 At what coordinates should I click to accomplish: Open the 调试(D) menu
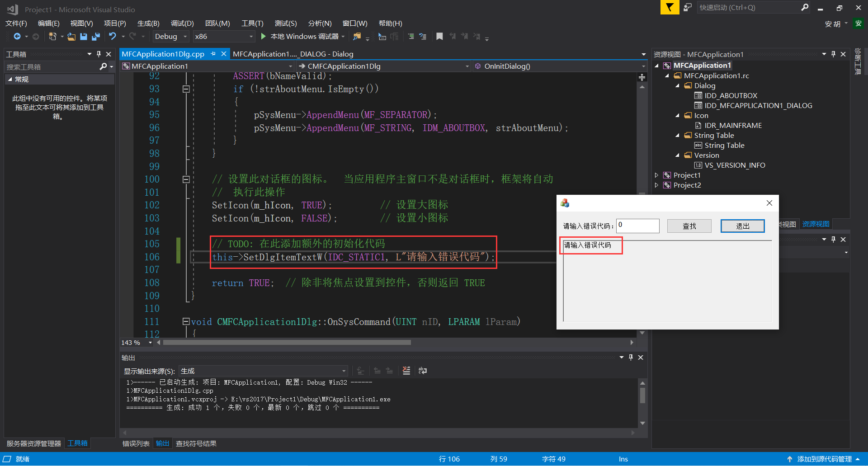(x=182, y=24)
